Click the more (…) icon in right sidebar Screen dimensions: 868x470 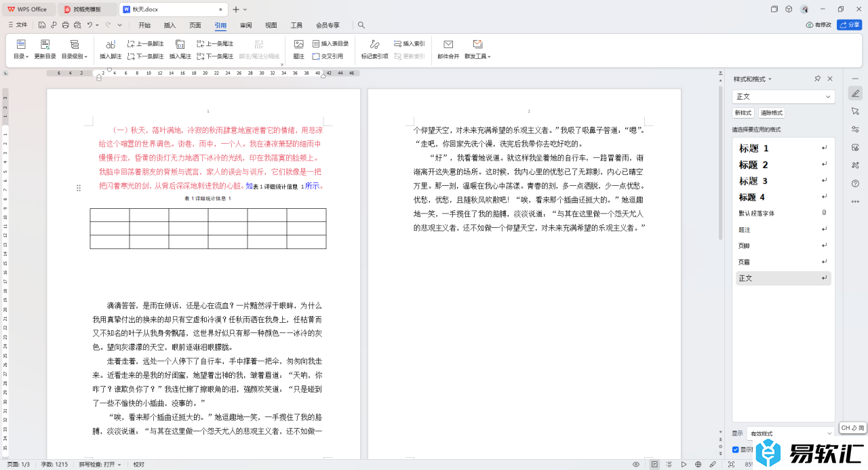click(855, 201)
